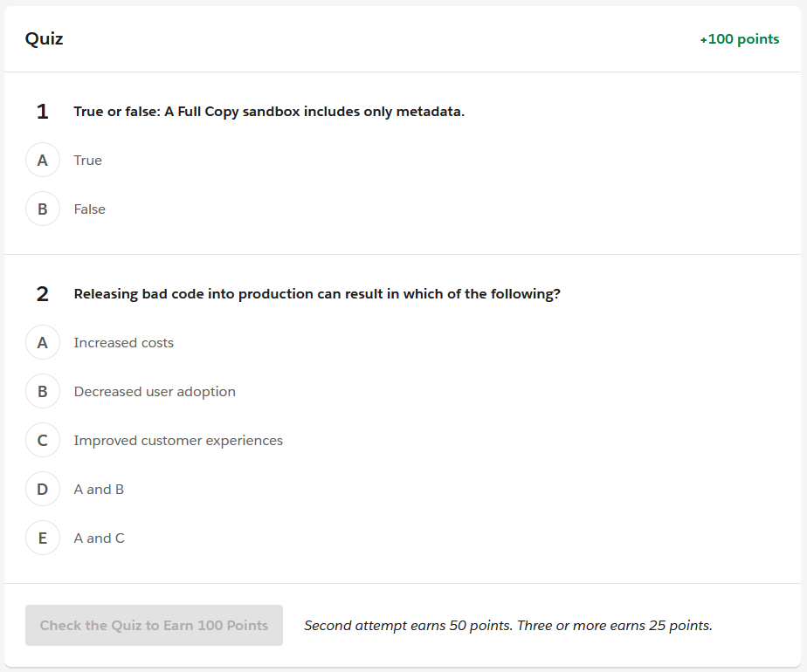Pick the letter E circle option
Screen dimensions: 807x672
(x=43, y=538)
